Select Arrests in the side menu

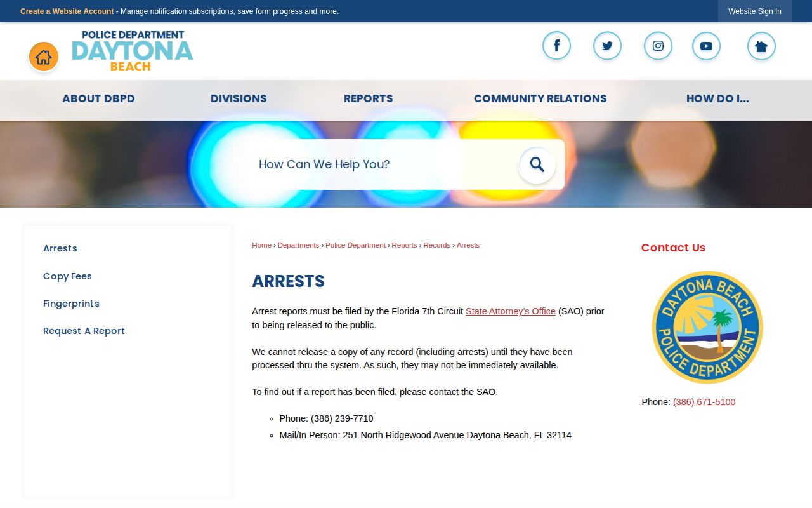(x=60, y=248)
